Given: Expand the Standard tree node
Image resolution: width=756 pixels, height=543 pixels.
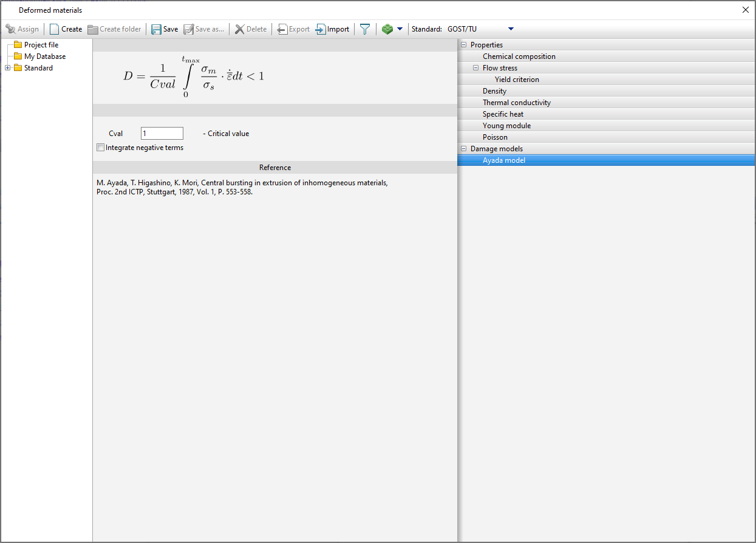Looking at the screenshot, I should tap(8, 68).
